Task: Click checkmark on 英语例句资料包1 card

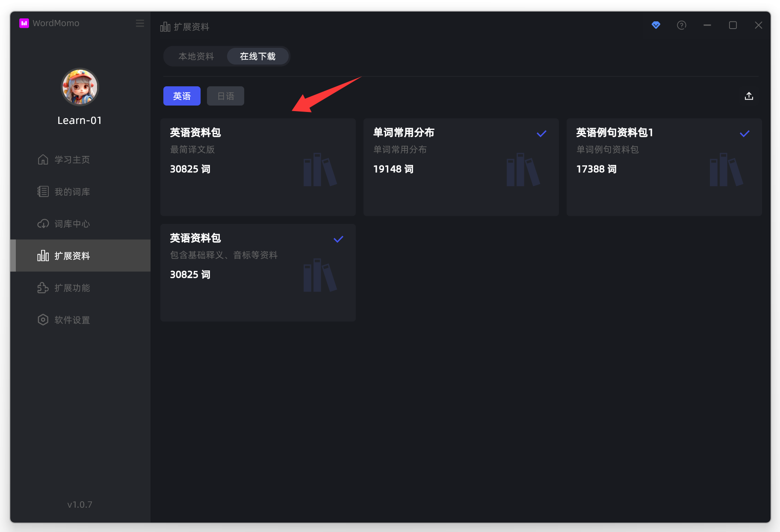Action: click(x=745, y=134)
